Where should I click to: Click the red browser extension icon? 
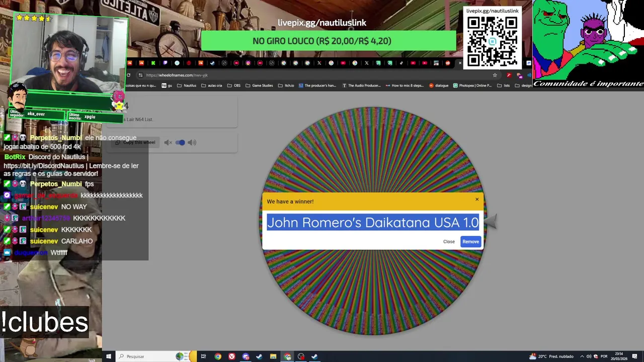pos(509,75)
